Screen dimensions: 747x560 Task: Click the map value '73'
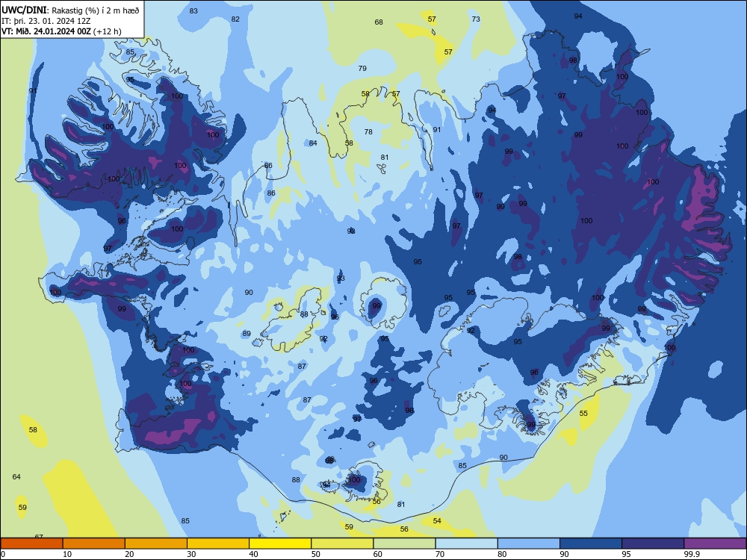[x=476, y=19]
